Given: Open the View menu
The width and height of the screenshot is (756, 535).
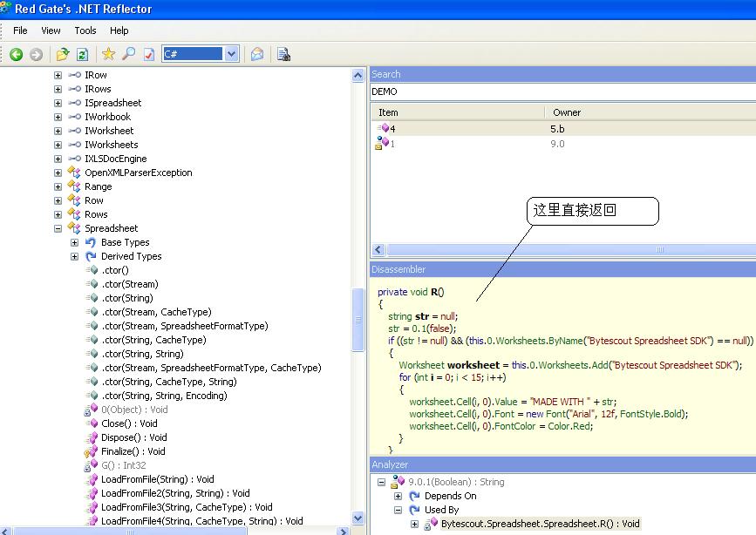Looking at the screenshot, I should [x=51, y=30].
